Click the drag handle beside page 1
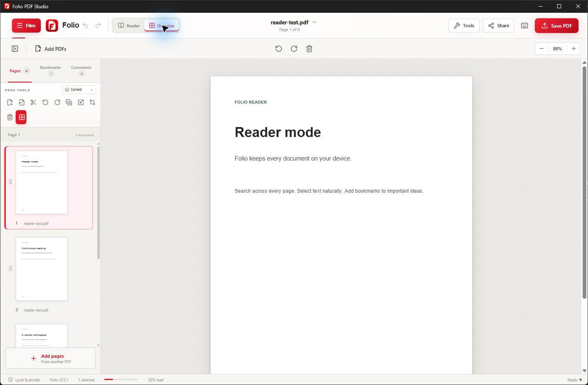The width and height of the screenshot is (588, 385). pos(10,182)
